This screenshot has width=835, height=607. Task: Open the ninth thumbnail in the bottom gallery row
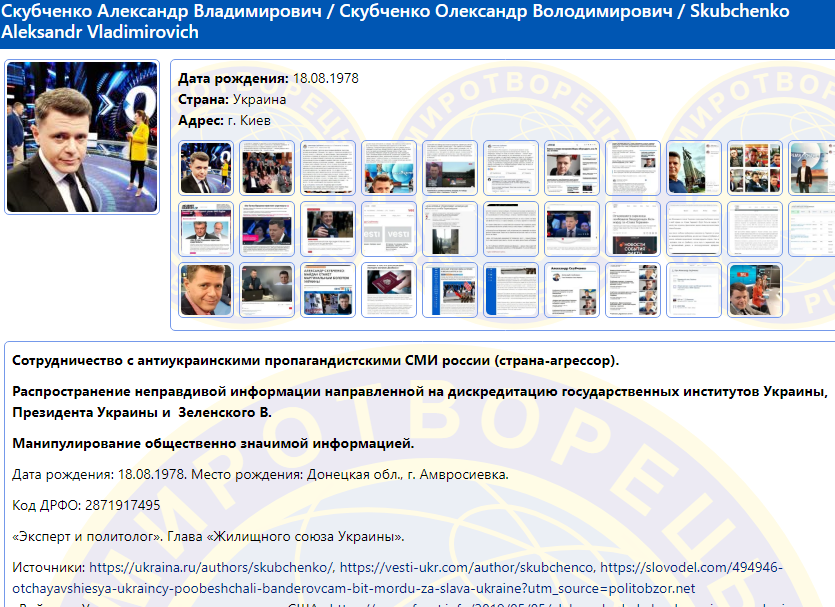694,290
